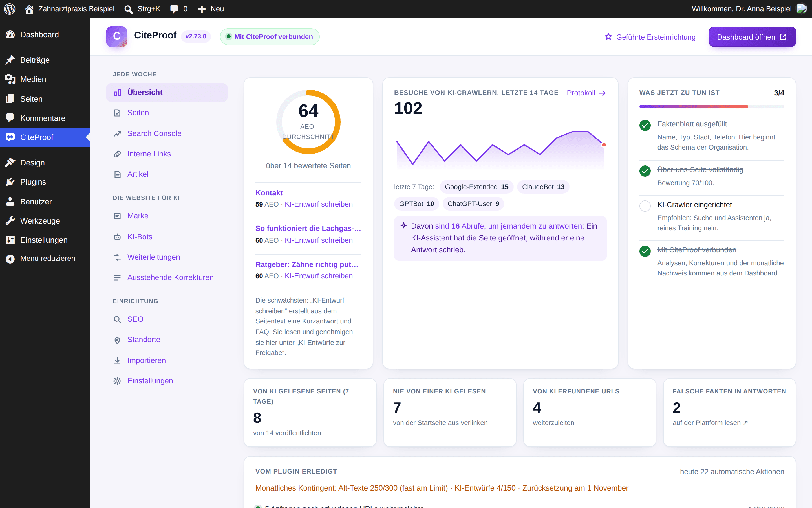Open the user avatar at top right
The width and height of the screenshot is (812, 508).
pos(801,9)
